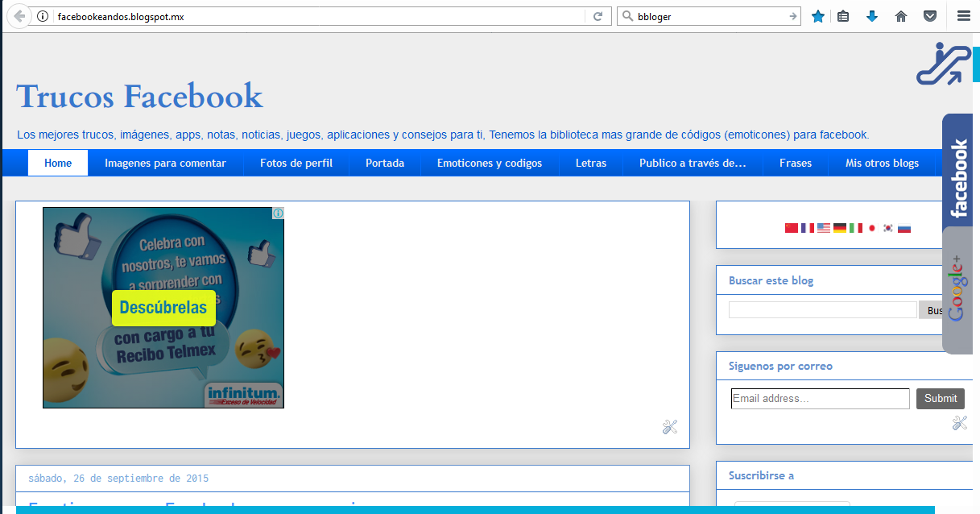Translate with the France flag
Screen dimensions: 980x514
[x=808, y=228]
